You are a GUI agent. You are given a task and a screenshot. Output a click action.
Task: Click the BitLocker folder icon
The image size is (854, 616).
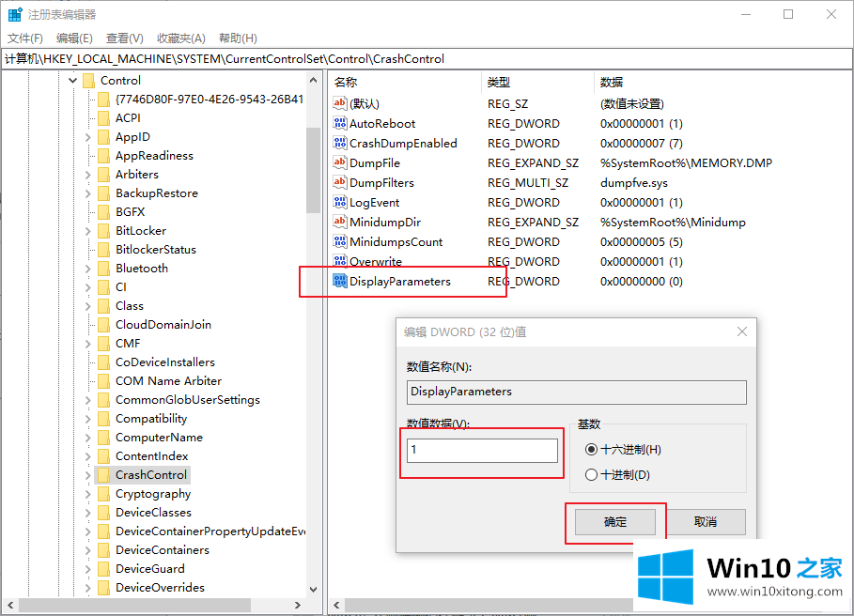(103, 231)
